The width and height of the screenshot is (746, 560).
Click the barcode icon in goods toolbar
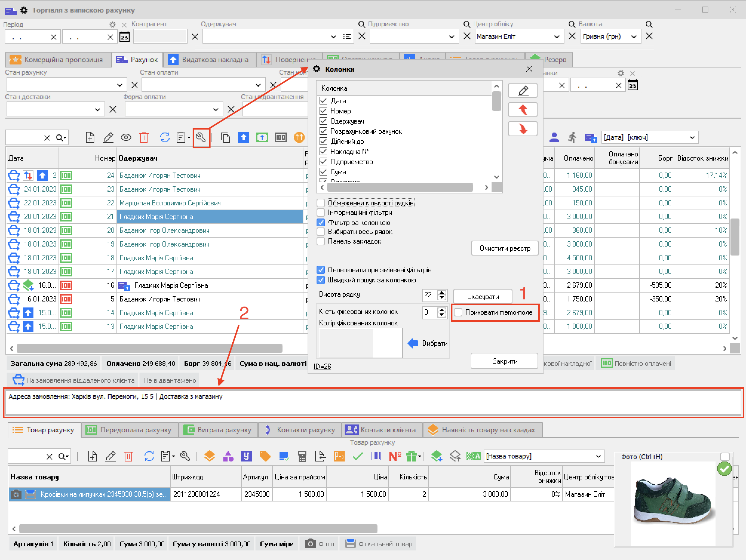(376, 456)
